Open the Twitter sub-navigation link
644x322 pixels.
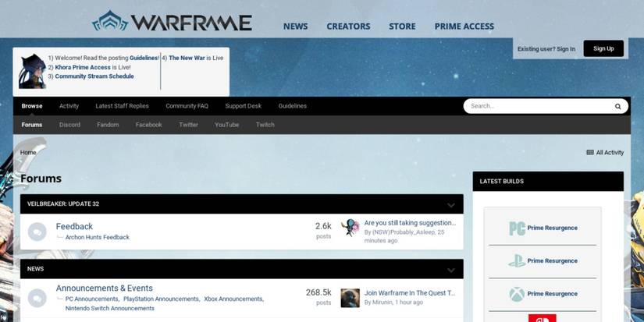coord(189,125)
